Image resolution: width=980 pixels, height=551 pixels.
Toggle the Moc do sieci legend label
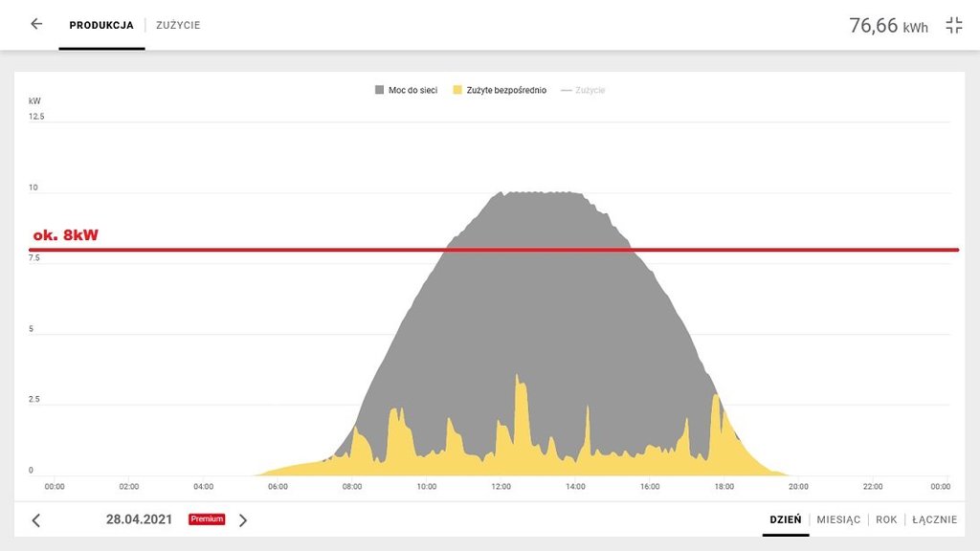[412, 90]
